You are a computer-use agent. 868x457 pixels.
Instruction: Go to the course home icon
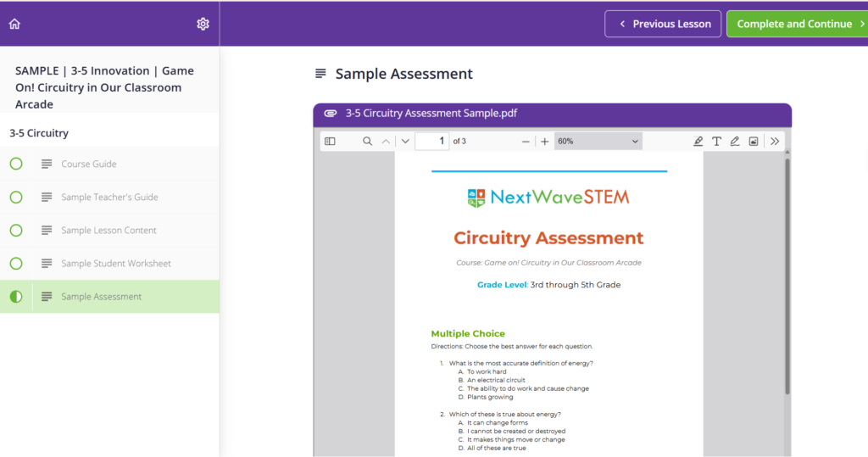(x=14, y=24)
